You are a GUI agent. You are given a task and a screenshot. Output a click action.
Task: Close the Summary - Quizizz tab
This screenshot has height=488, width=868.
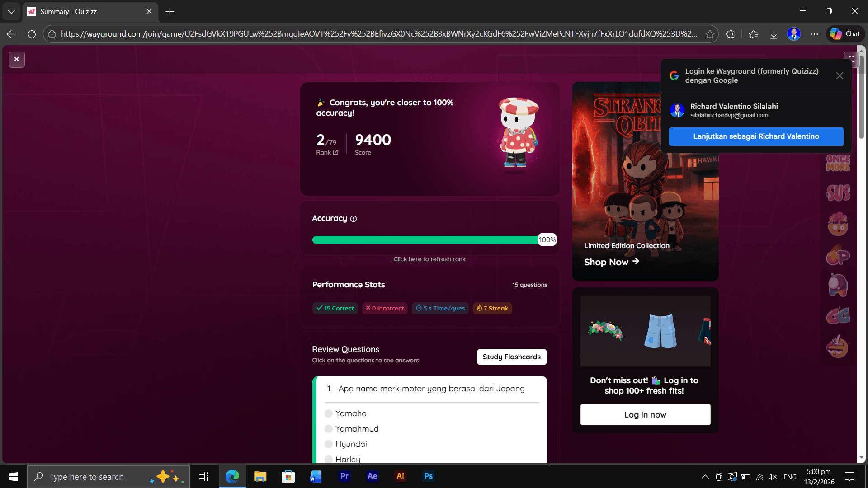[149, 12]
